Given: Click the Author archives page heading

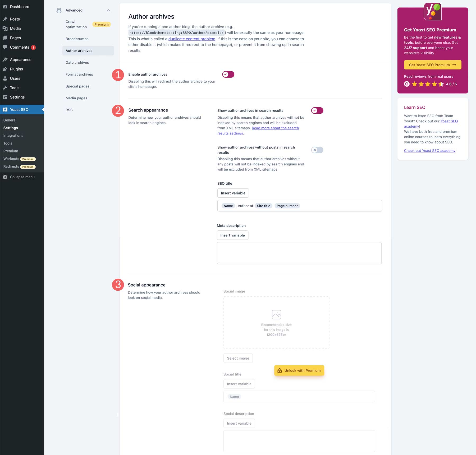Looking at the screenshot, I should [x=151, y=17].
